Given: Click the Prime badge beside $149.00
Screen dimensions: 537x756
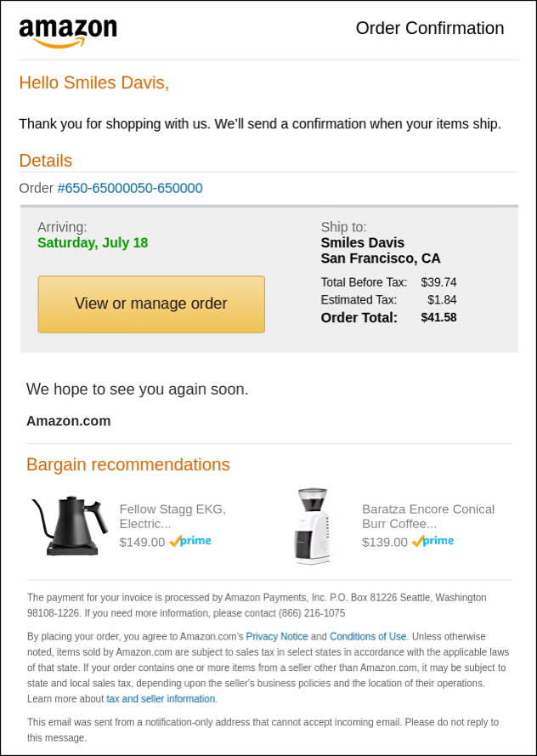Looking at the screenshot, I should click(190, 541).
